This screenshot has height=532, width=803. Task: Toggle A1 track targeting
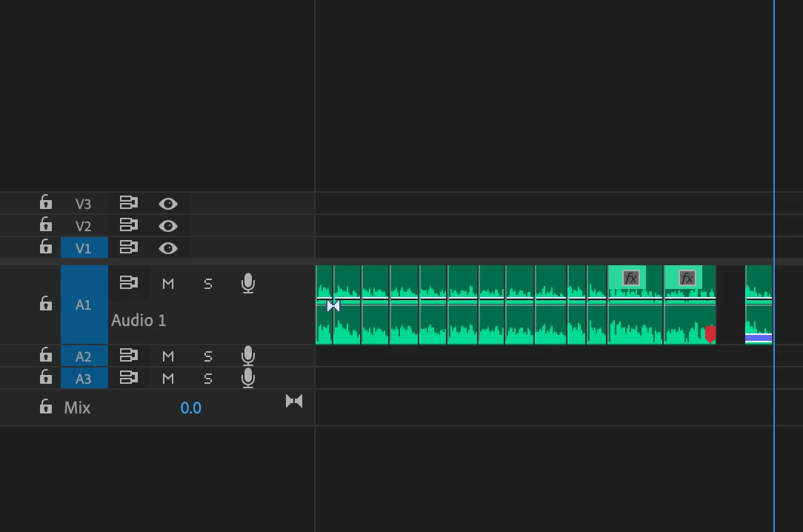84,305
